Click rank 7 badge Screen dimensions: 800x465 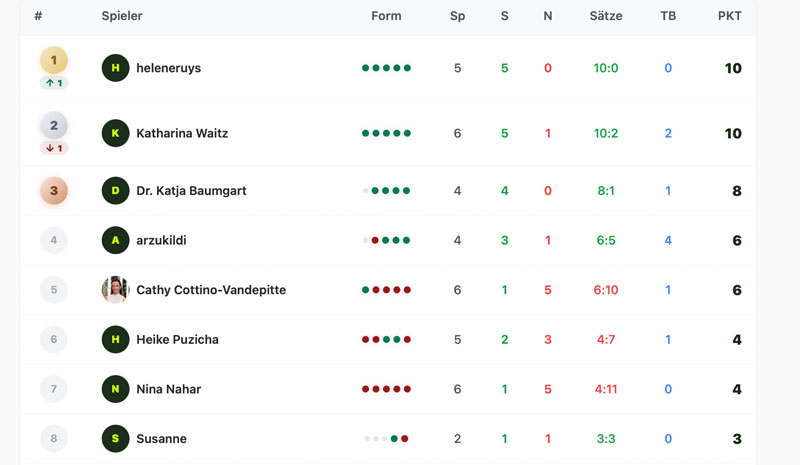[54, 389]
